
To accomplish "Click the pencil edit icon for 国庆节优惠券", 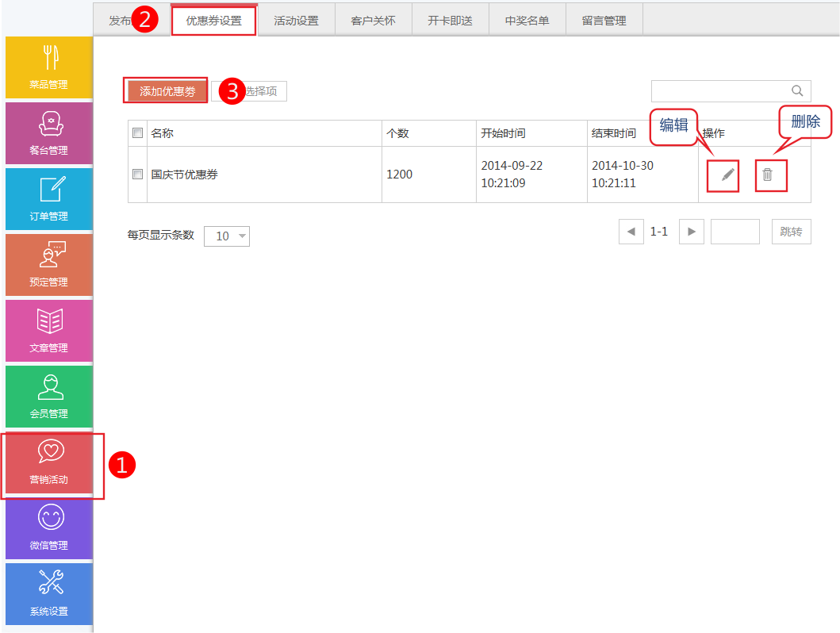I will click(727, 175).
